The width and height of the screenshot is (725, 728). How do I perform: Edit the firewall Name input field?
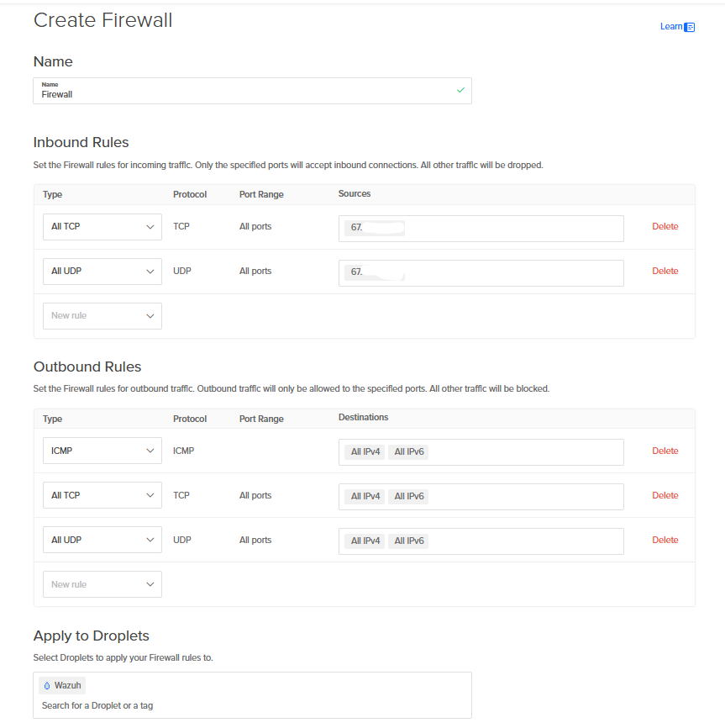[x=244, y=94]
